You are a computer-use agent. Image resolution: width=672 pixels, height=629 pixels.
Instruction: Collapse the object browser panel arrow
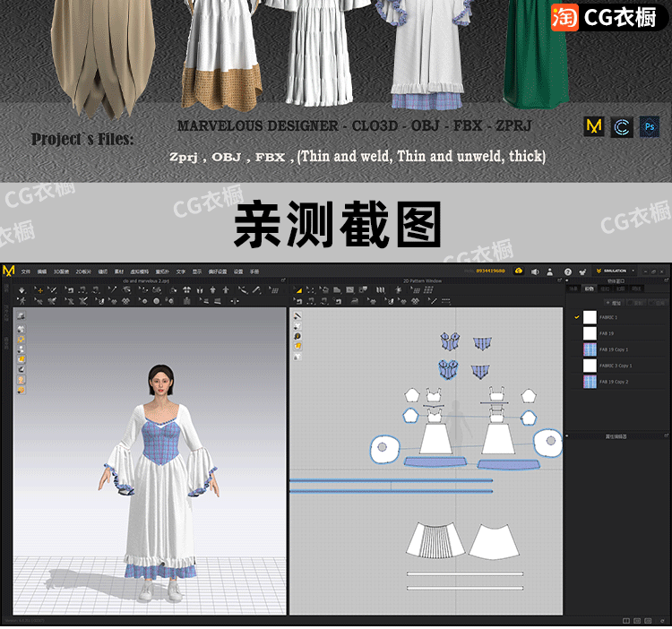568,280
